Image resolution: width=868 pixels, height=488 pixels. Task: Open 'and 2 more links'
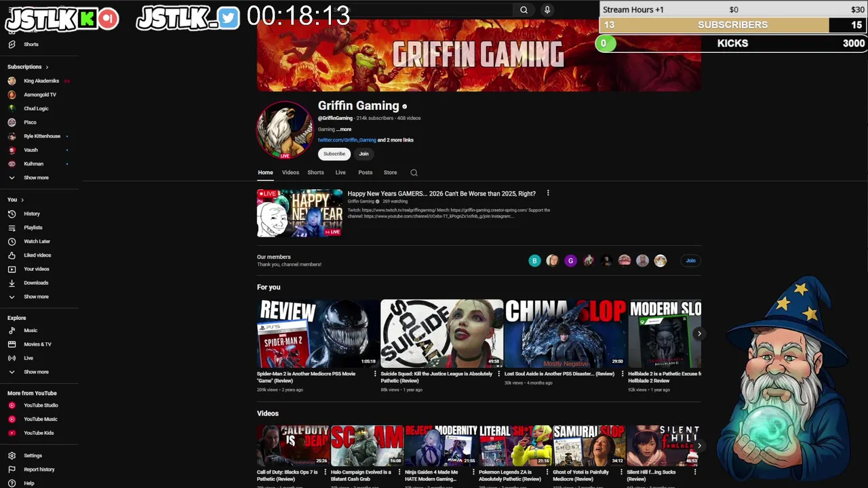coord(395,140)
